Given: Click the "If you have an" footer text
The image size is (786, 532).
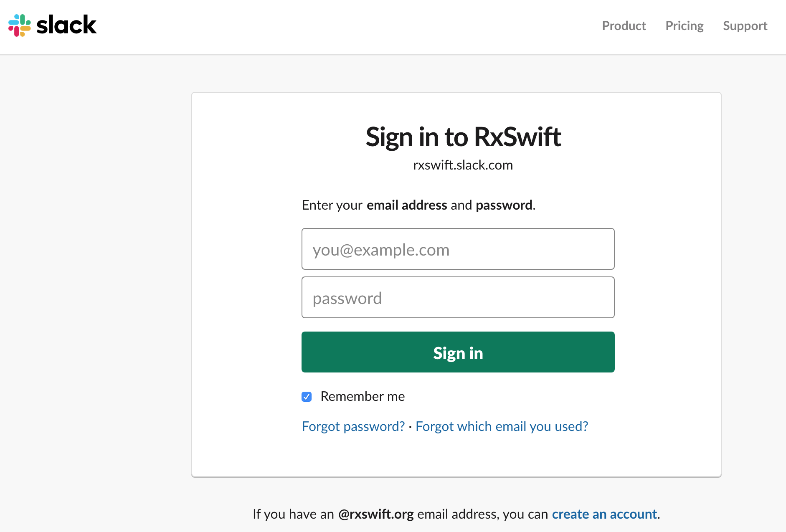Looking at the screenshot, I should (x=293, y=514).
